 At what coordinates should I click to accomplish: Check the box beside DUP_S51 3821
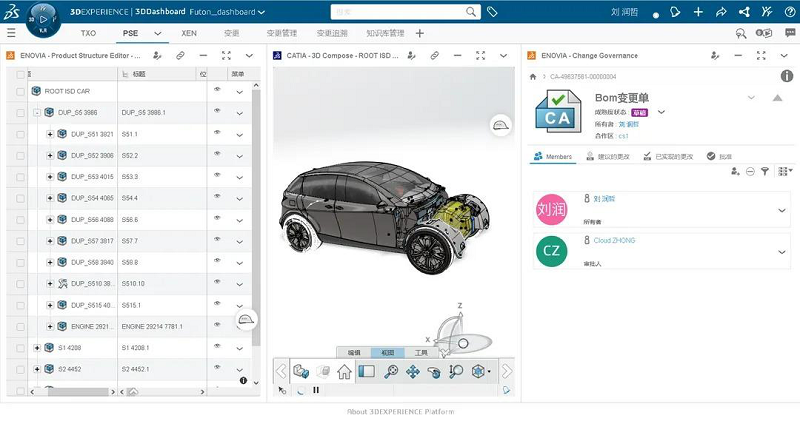[20, 134]
